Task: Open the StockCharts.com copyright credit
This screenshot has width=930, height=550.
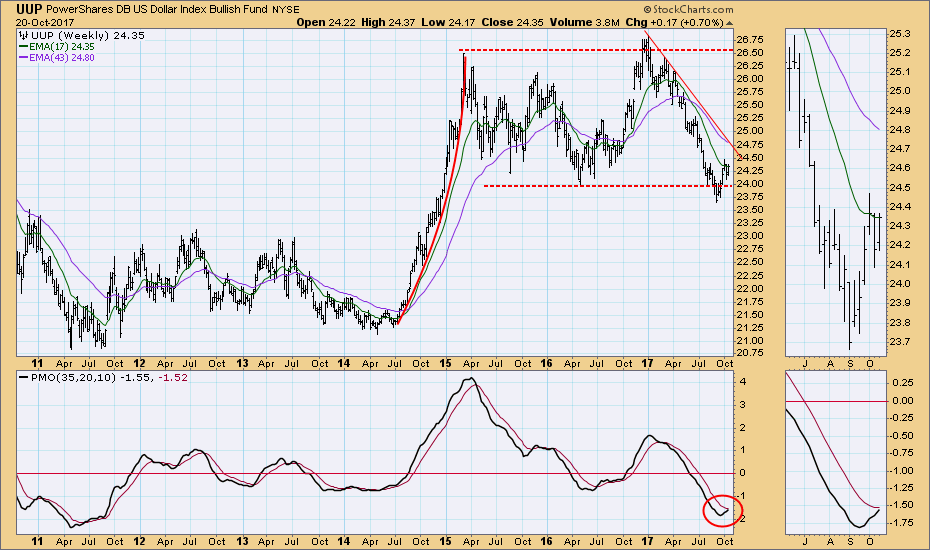Action: (x=689, y=9)
